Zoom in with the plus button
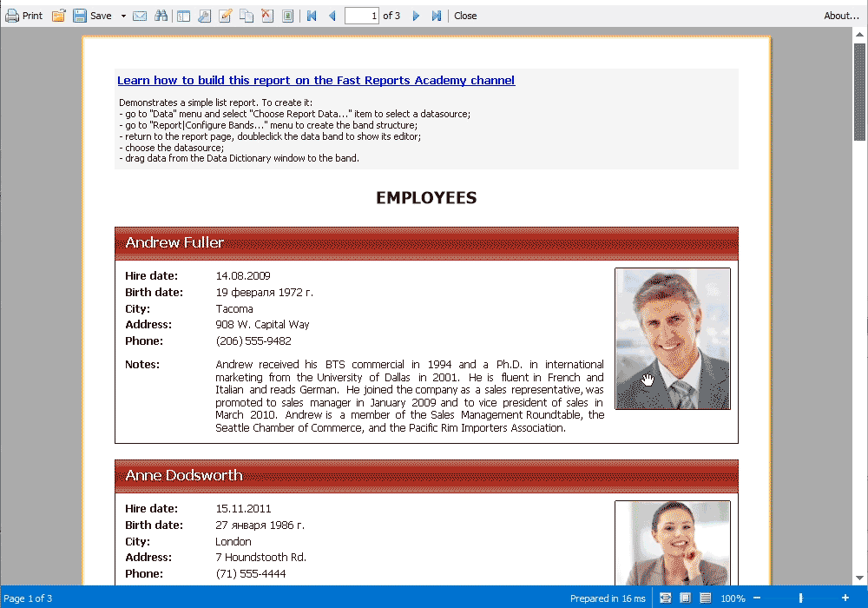Image resolution: width=868 pixels, height=608 pixels. pos(845,598)
